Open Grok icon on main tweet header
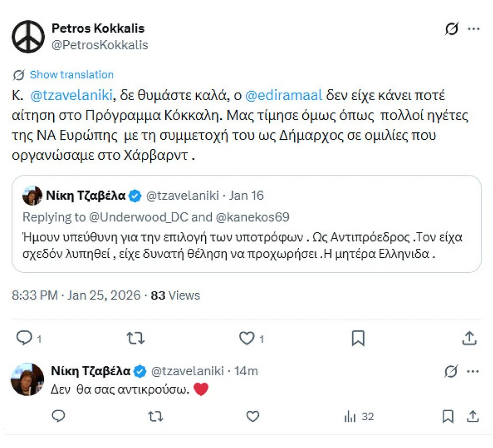Screen dimensions: 493x448 tap(452, 29)
